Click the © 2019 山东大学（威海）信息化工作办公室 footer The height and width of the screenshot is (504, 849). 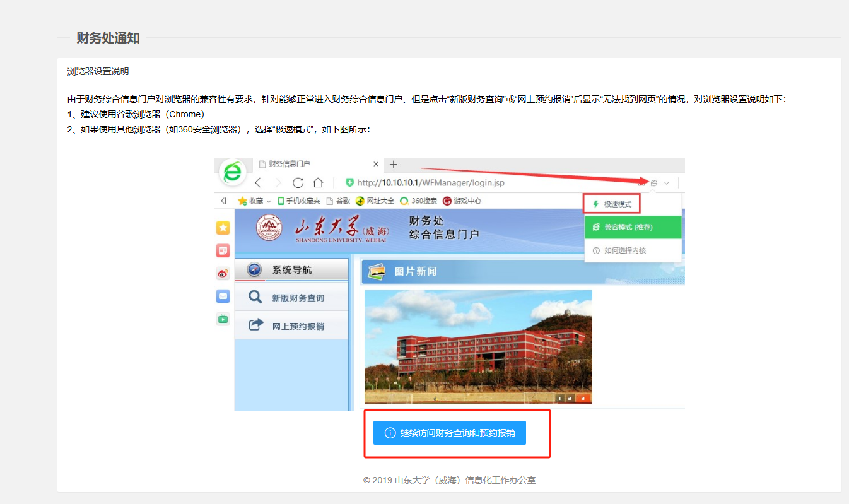click(450, 480)
